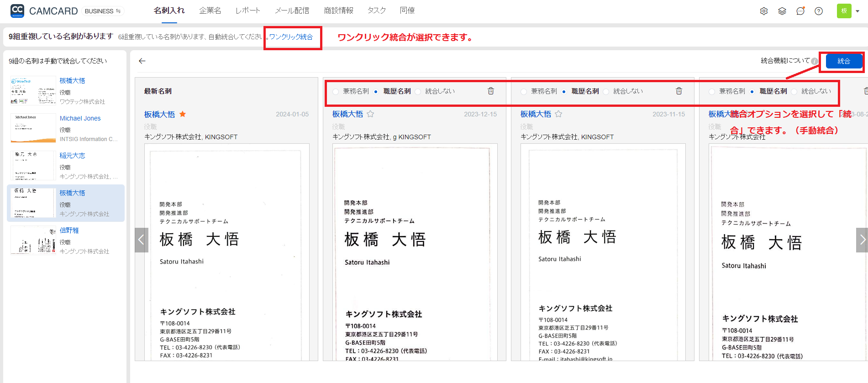Click 但野雅 card thumbnail
Viewport: 868px width, 383px height.
pyautogui.click(x=33, y=241)
